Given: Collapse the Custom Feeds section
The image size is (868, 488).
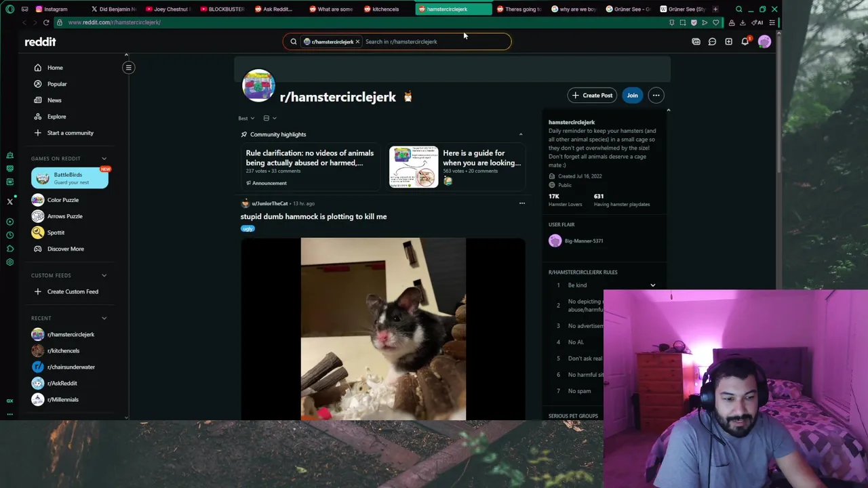Looking at the screenshot, I should pyautogui.click(x=104, y=275).
